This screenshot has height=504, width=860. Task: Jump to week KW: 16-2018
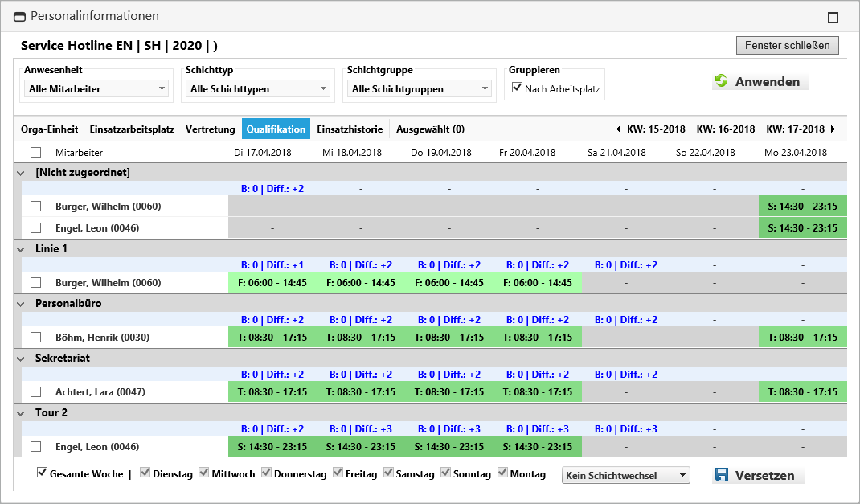726,129
